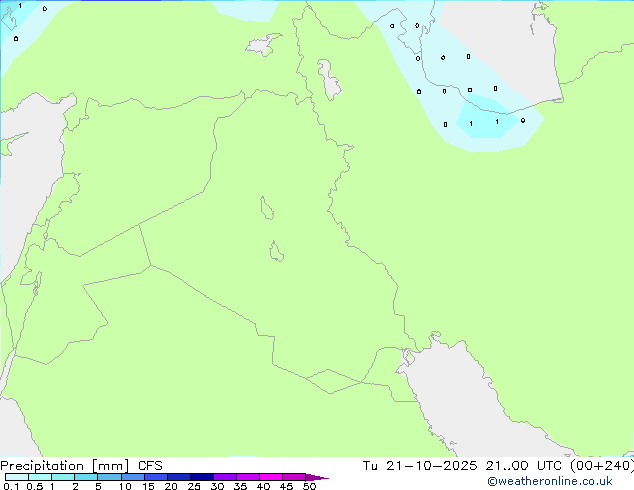Select the 30–35 mm purple swatch

(x=224, y=477)
